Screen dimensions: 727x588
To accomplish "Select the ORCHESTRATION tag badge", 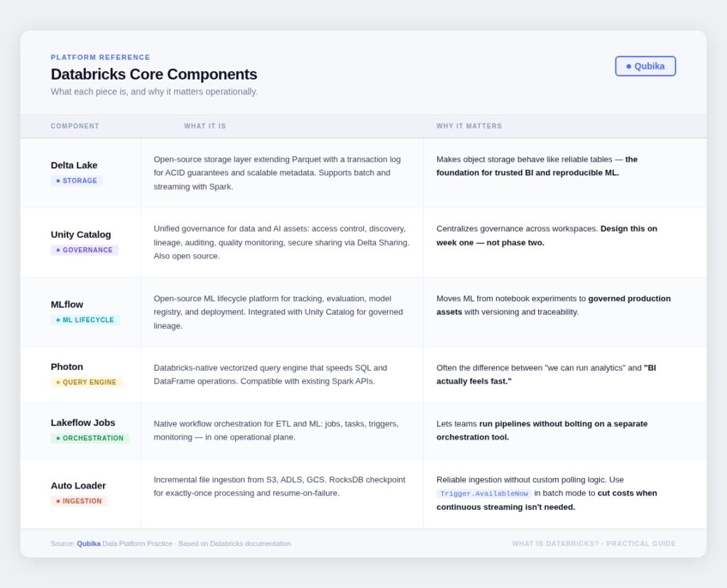I will pos(90,438).
